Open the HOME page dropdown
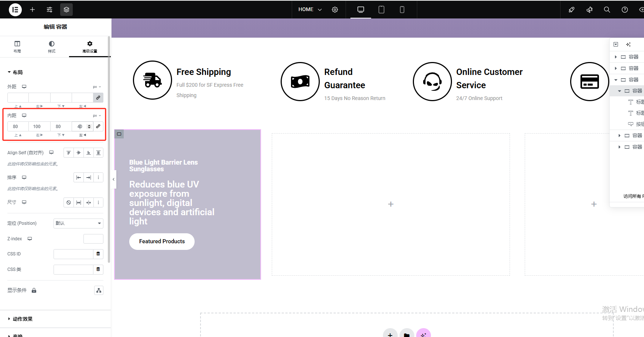644x337 pixels. coord(310,10)
